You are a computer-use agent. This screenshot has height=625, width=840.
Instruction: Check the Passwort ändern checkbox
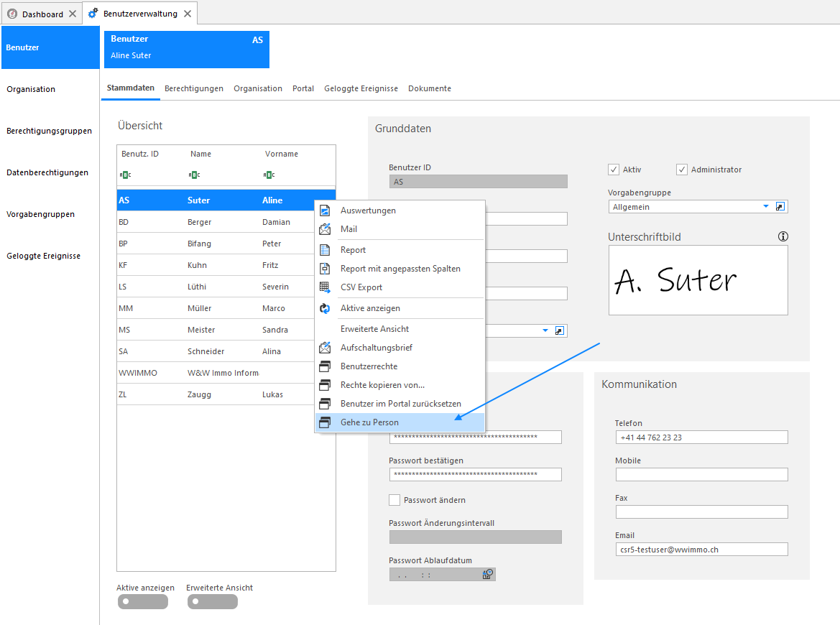(x=394, y=500)
